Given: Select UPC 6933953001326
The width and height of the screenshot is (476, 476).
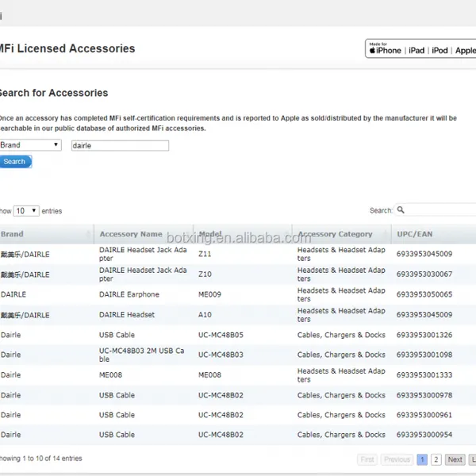Looking at the screenshot, I should 424,335.
